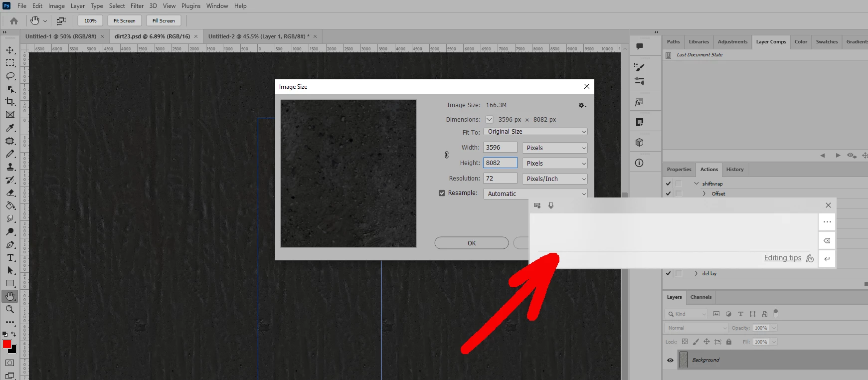
Task: Toggle lock all for layer
Action: [x=729, y=342]
